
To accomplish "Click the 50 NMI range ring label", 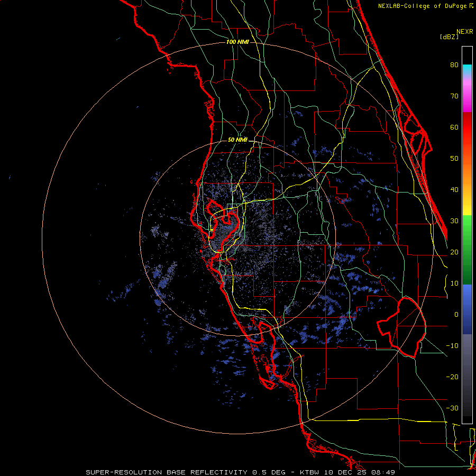I will click(237, 140).
